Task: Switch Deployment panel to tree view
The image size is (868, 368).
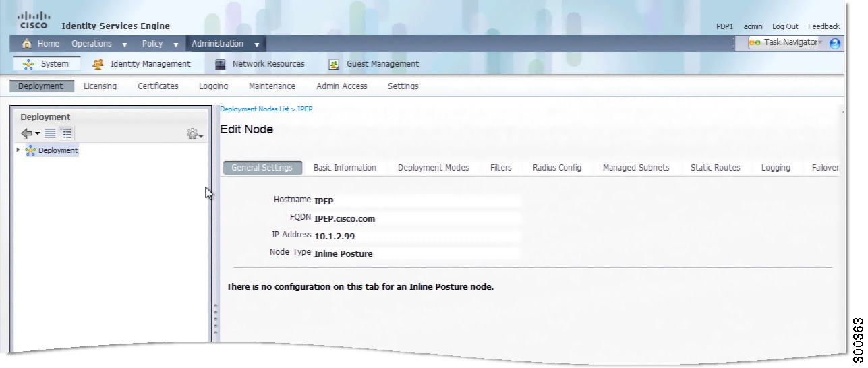Action: [65, 133]
